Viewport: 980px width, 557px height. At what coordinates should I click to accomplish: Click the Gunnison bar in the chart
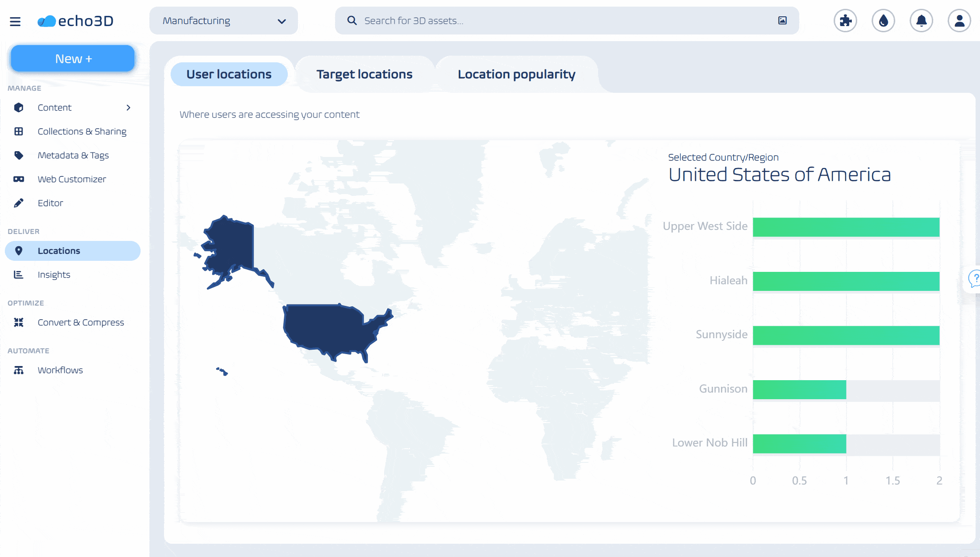799,389
